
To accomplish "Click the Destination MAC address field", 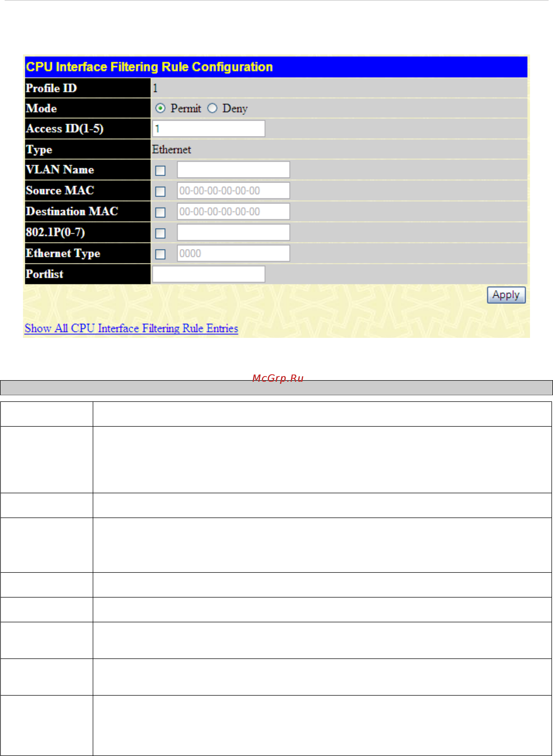I will [233, 212].
